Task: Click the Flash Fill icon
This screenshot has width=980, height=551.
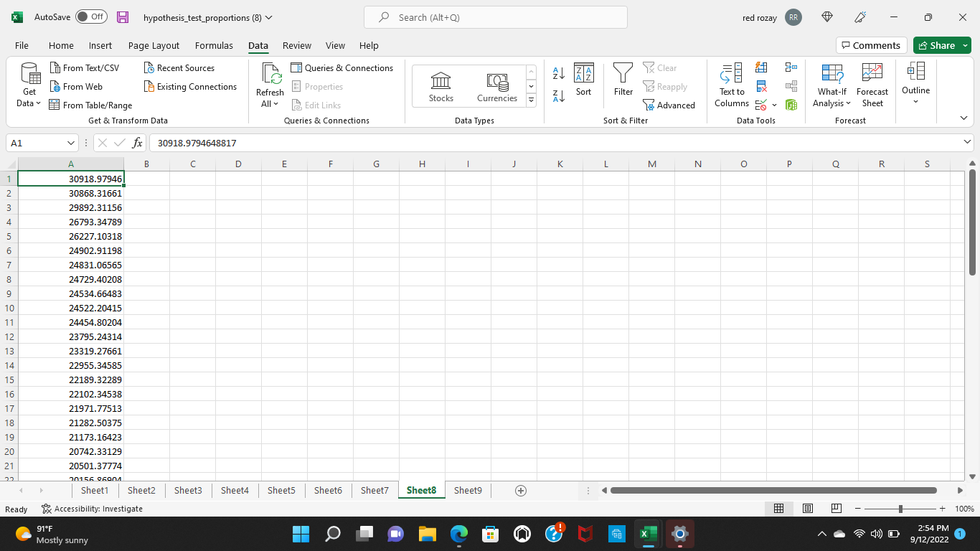Action: pos(761,67)
